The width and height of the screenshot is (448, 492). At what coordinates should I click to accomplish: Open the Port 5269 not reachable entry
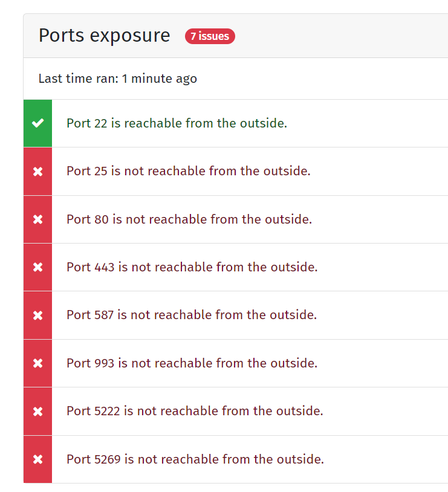(236, 459)
